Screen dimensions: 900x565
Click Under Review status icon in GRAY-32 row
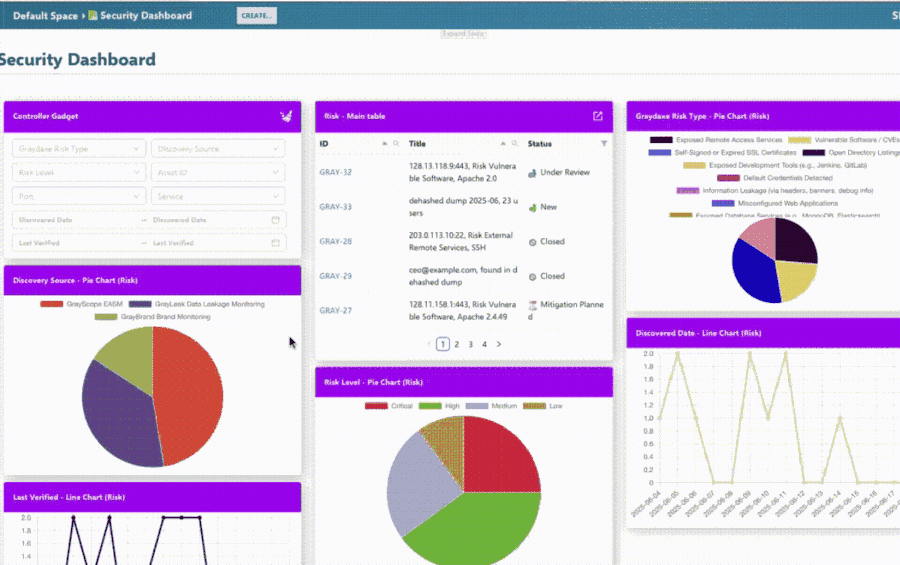point(532,173)
